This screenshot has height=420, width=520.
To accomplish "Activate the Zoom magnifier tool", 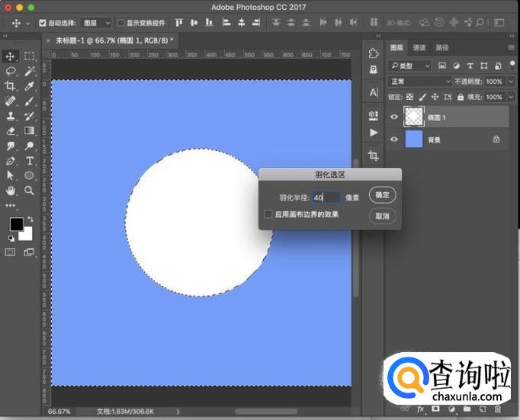I will click(x=30, y=191).
